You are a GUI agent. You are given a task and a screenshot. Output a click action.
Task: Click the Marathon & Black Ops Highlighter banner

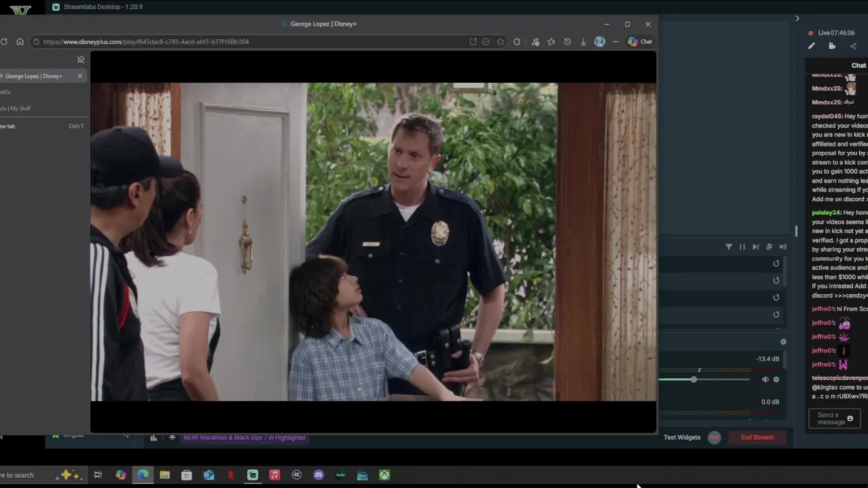(245, 438)
